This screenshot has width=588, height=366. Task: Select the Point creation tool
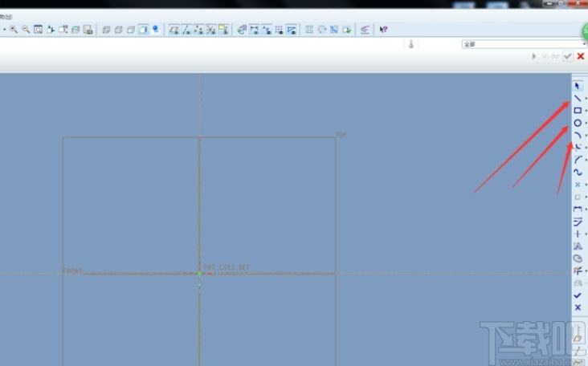pyautogui.click(x=578, y=185)
